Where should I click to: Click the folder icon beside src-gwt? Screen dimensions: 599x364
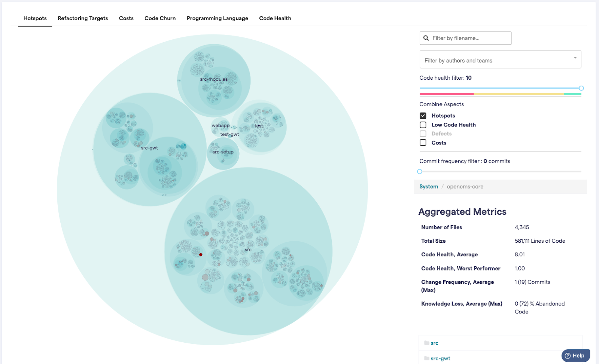tap(426, 358)
